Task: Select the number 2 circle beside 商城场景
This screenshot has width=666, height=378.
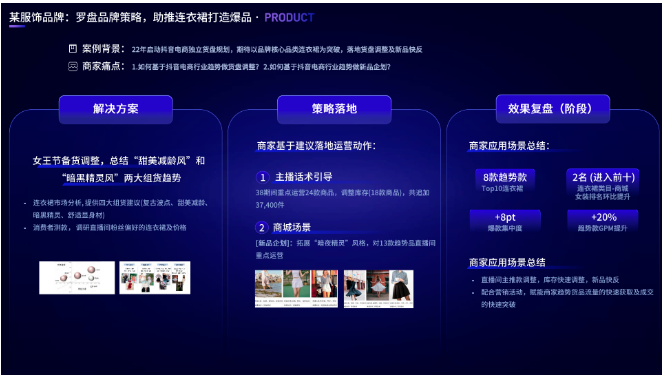Action: click(x=262, y=228)
